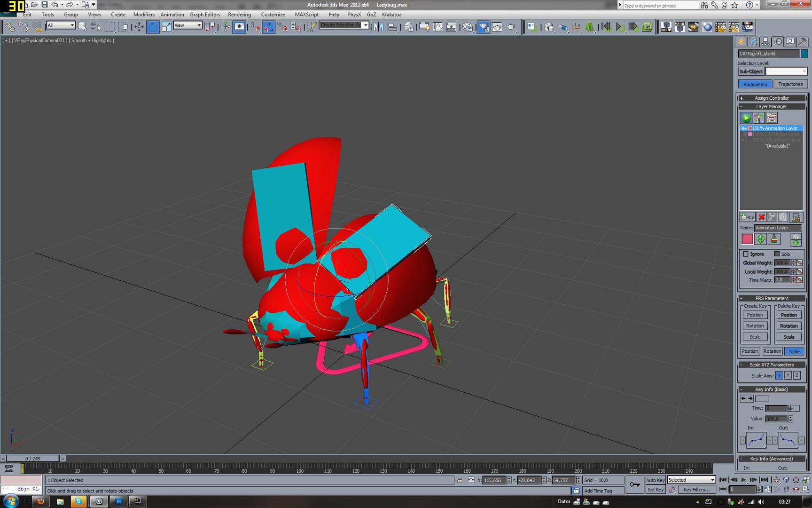The image size is (812, 508).
Task: Open the layer Track View icon
Action: coord(771,118)
